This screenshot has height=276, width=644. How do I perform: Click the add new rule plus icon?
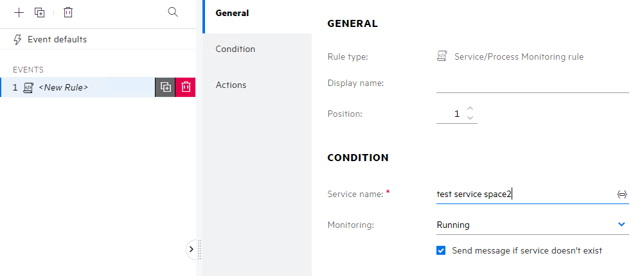click(x=19, y=12)
